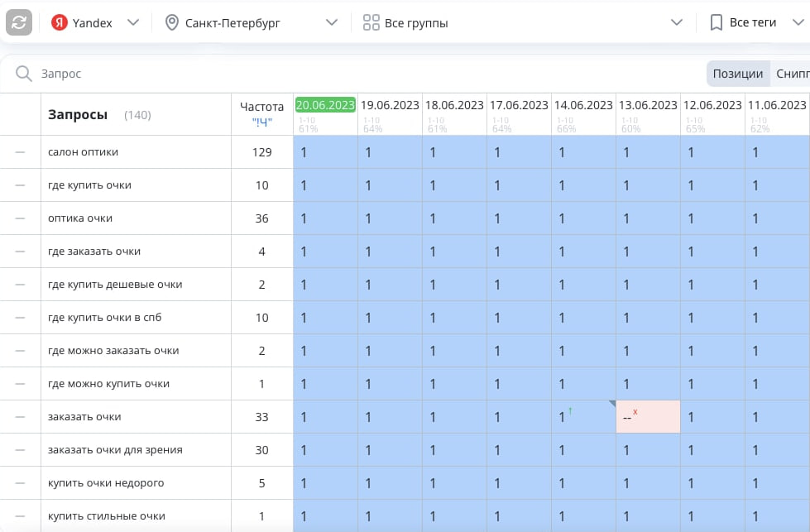Sort by the 'Запросы' column header

[x=78, y=115]
